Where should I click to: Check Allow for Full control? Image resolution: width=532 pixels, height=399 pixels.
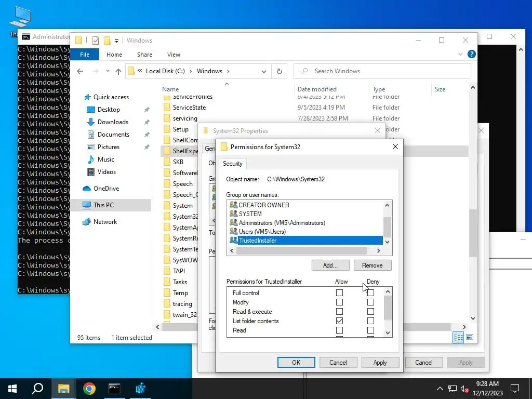(x=339, y=293)
